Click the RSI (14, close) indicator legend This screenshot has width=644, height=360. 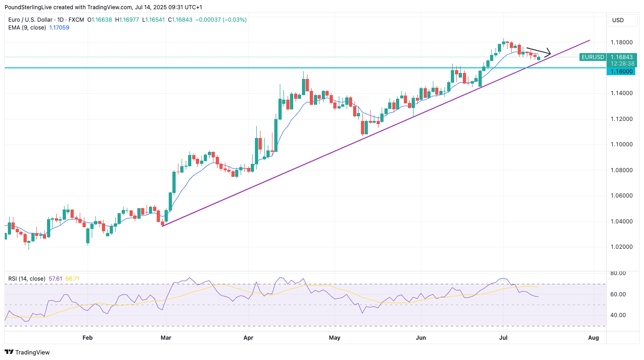coord(27,279)
